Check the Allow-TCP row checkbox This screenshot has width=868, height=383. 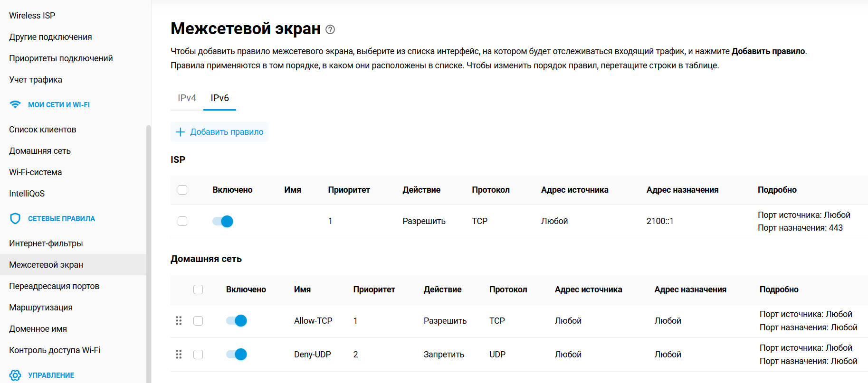point(198,320)
